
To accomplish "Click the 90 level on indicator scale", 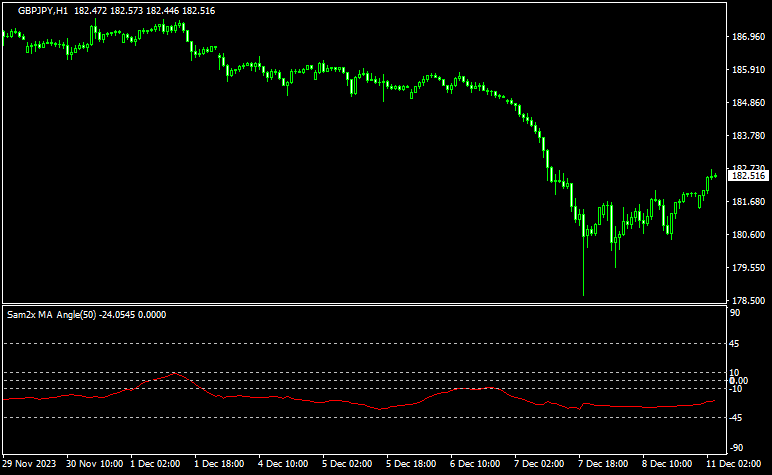I will [x=735, y=313].
